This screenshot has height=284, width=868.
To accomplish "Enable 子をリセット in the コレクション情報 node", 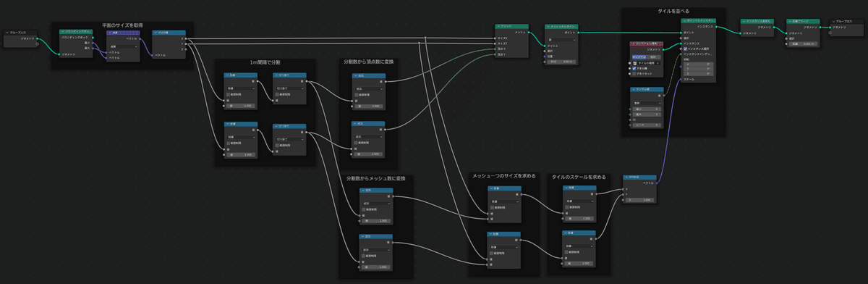I will [634, 74].
